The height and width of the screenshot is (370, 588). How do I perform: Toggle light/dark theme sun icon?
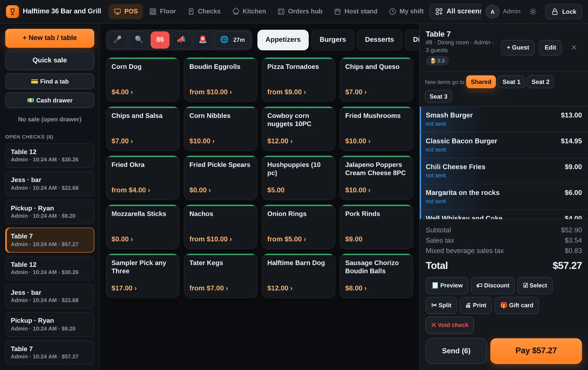tap(533, 12)
